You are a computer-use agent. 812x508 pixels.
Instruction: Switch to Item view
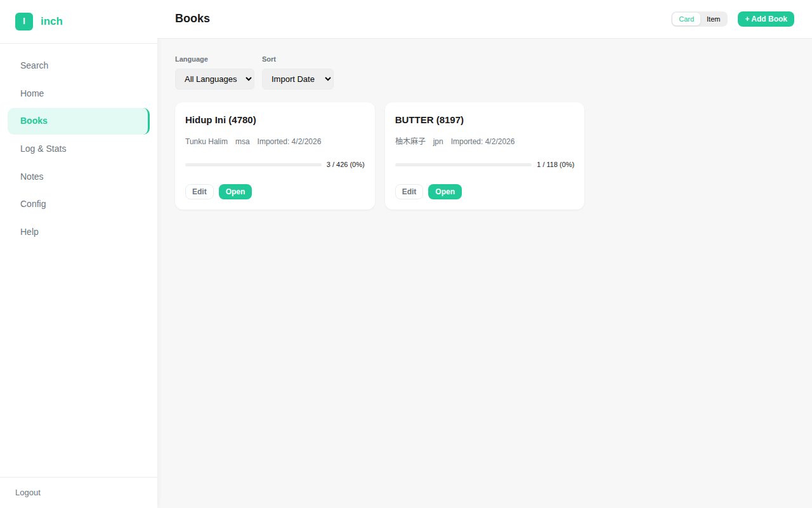714,19
